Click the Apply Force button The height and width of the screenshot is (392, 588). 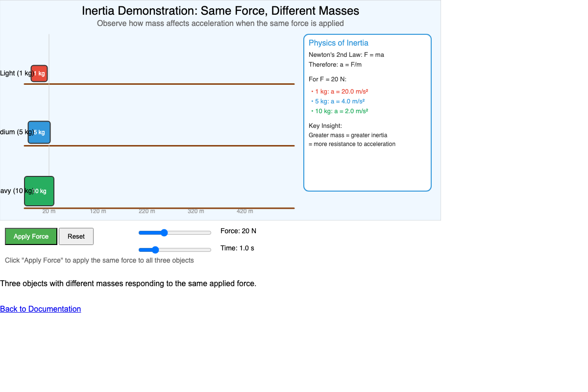click(x=31, y=236)
